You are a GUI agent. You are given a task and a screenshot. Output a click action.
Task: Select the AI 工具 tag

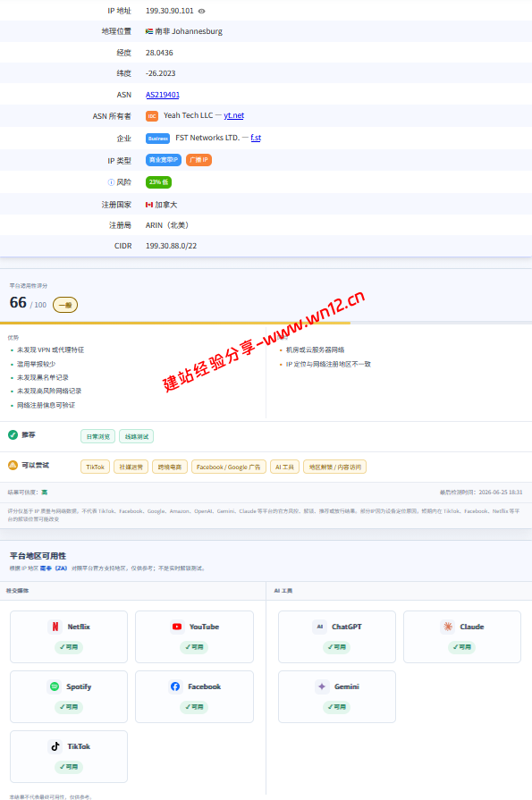(x=284, y=467)
